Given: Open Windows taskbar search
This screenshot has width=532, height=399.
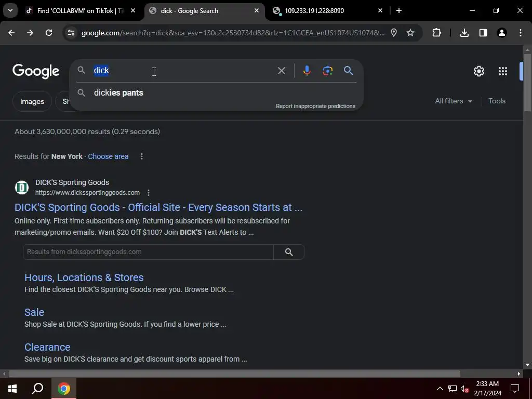Looking at the screenshot, I should point(37,389).
